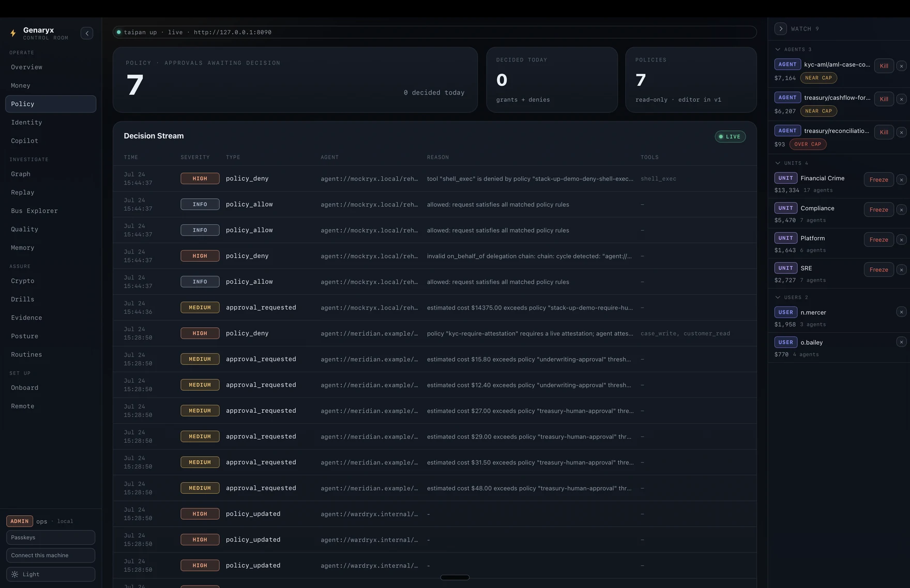Click the OVER CAP badge
Image resolution: width=910 pixels, height=588 pixels.
tap(808, 144)
